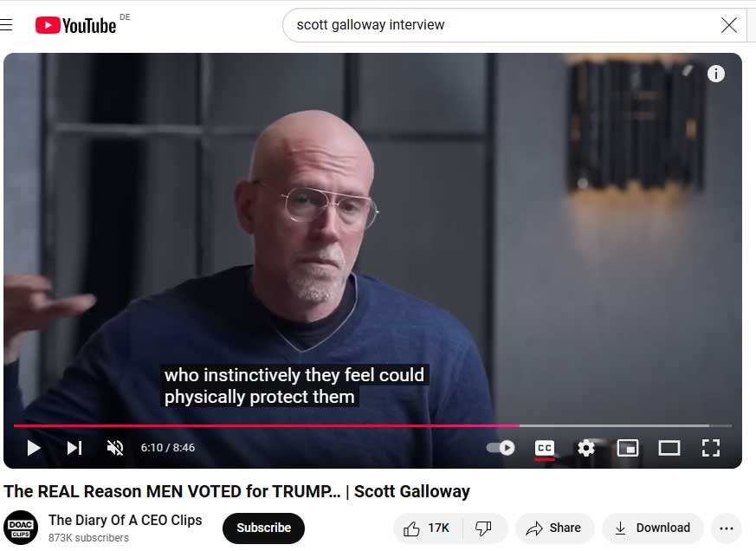
Task: Clear the search query text
Action: click(729, 24)
